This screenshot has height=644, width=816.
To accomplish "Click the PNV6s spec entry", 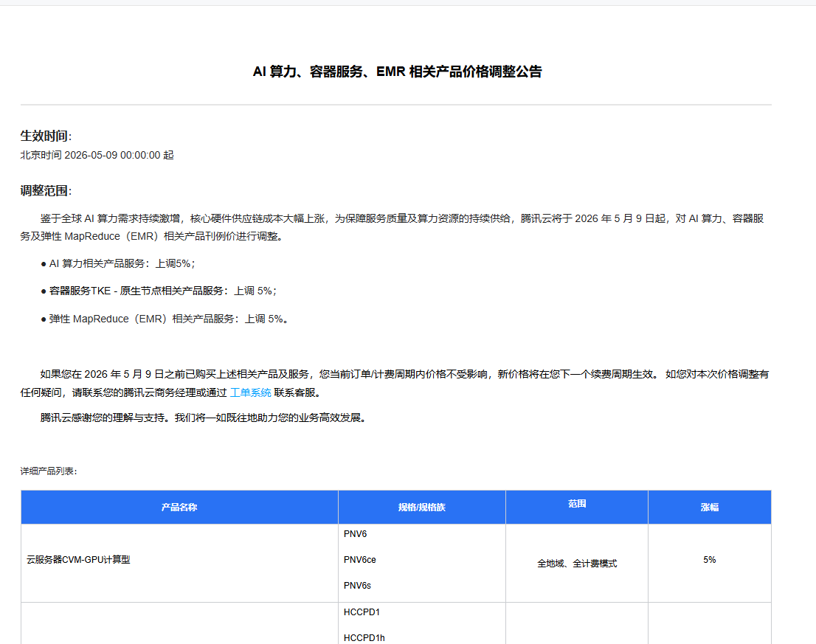I will [x=357, y=586].
